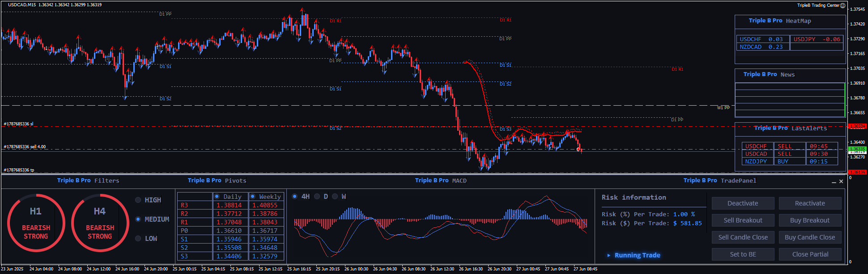Click the TripleB Trading Center smiley icon
Viewport: 868px width, 274px height.
[x=842, y=5]
